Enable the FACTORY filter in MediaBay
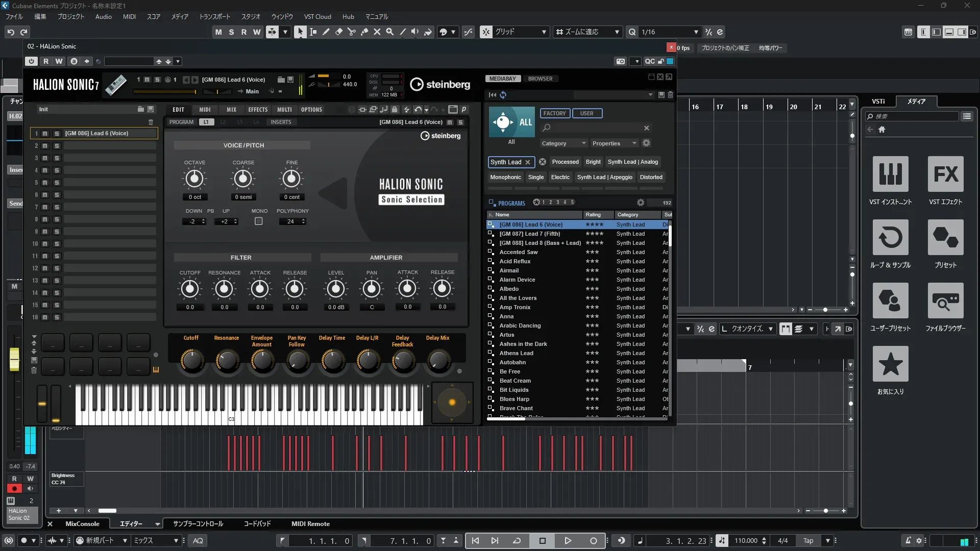The width and height of the screenshot is (980, 551). (554, 113)
